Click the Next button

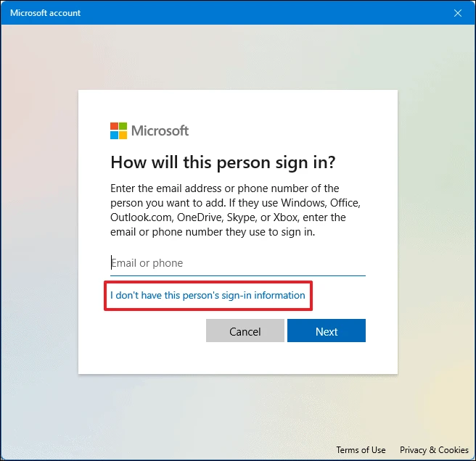coord(327,331)
